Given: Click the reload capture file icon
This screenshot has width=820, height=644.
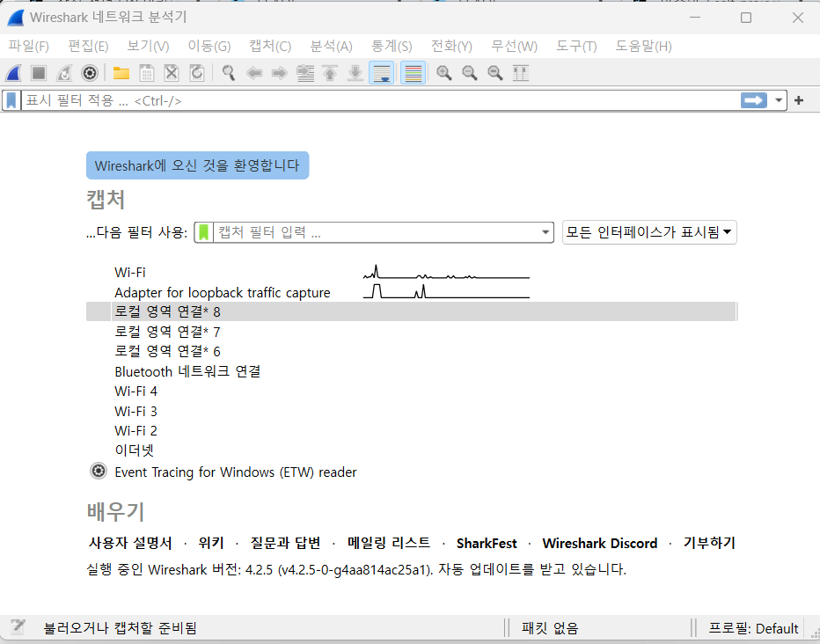Looking at the screenshot, I should coord(197,73).
